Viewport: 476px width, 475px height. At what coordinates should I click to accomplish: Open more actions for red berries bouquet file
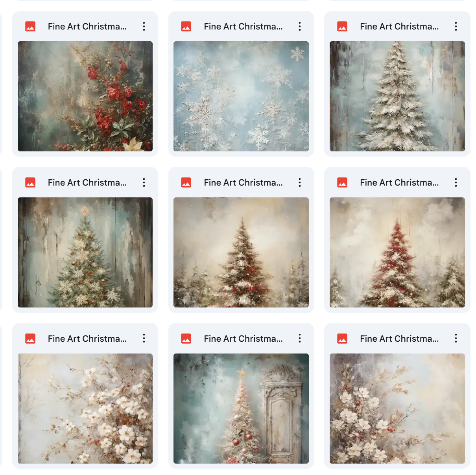pos(144,26)
